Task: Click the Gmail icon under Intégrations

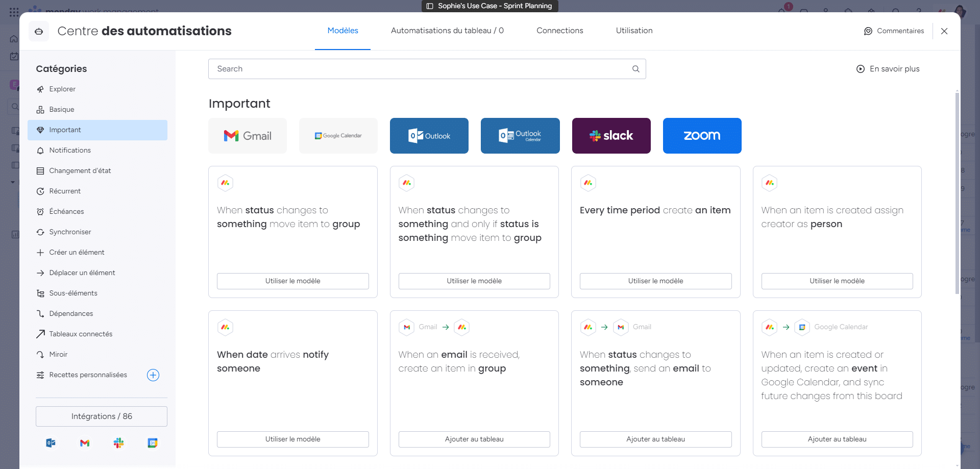Action: pos(85,443)
